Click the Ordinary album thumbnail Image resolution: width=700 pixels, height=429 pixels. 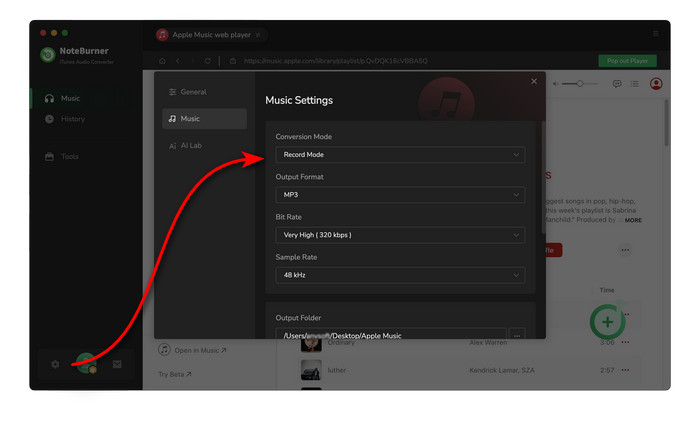pos(311,345)
